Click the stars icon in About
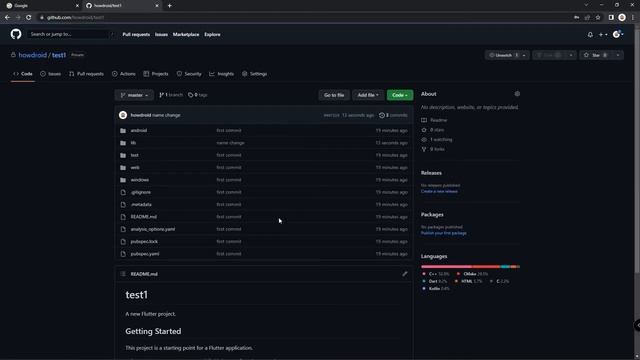640x360 pixels. 424,130
